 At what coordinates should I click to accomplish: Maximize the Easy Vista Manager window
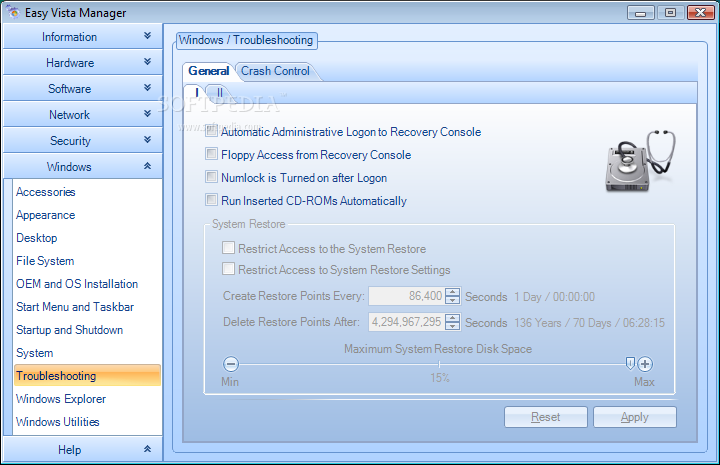coord(670,12)
